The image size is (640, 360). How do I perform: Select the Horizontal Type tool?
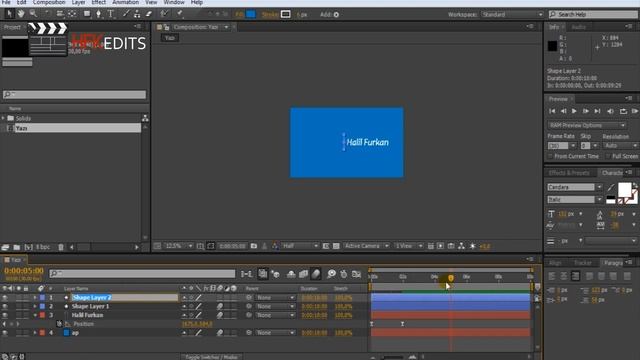click(111, 14)
